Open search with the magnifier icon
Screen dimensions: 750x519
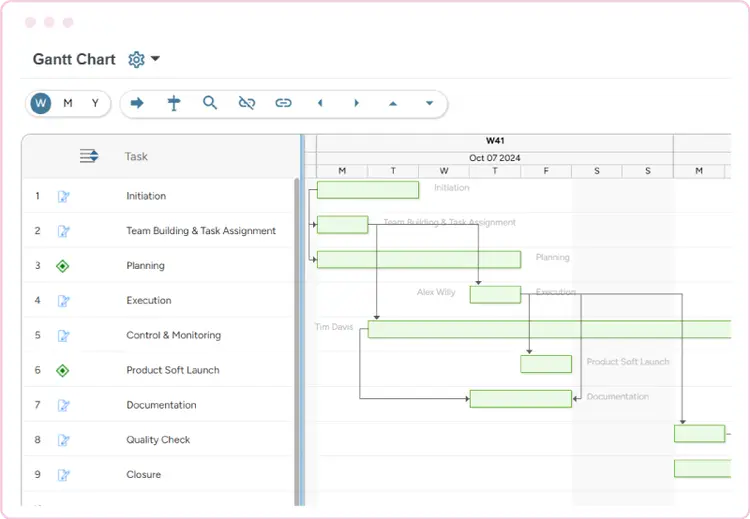click(x=210, y=103)
